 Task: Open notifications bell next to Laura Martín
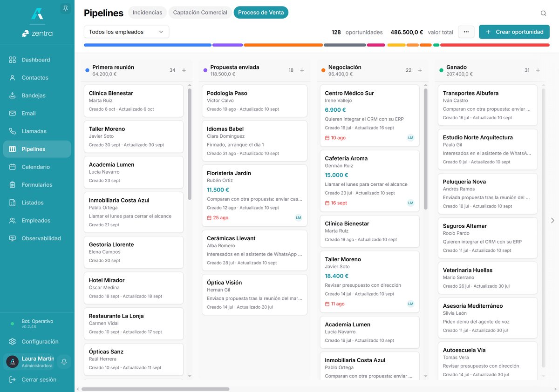[64, 362]
